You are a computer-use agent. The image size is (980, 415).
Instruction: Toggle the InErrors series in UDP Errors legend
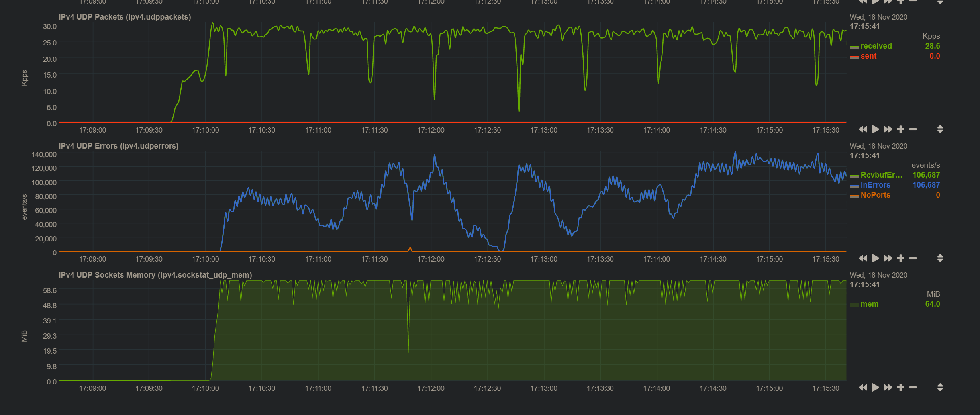click(x=875, y=185)
